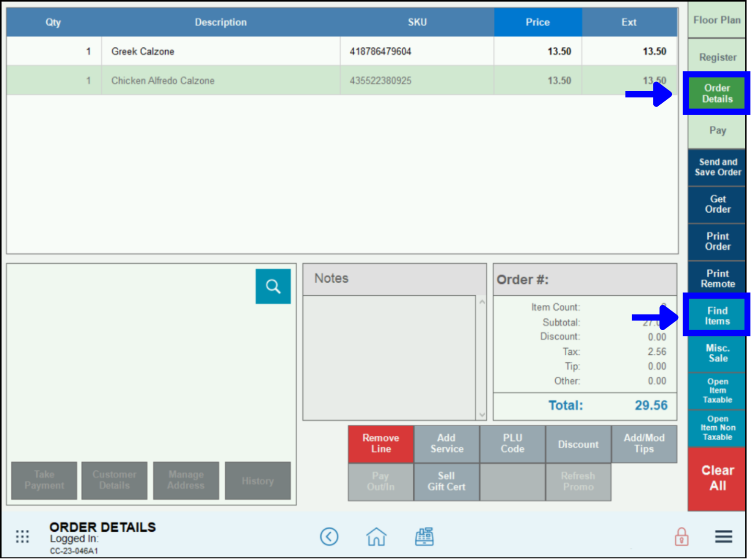752x560 pixels.
Task: Click the magnifier search icon
Action: pyautogui.click(x=273, y=286)
